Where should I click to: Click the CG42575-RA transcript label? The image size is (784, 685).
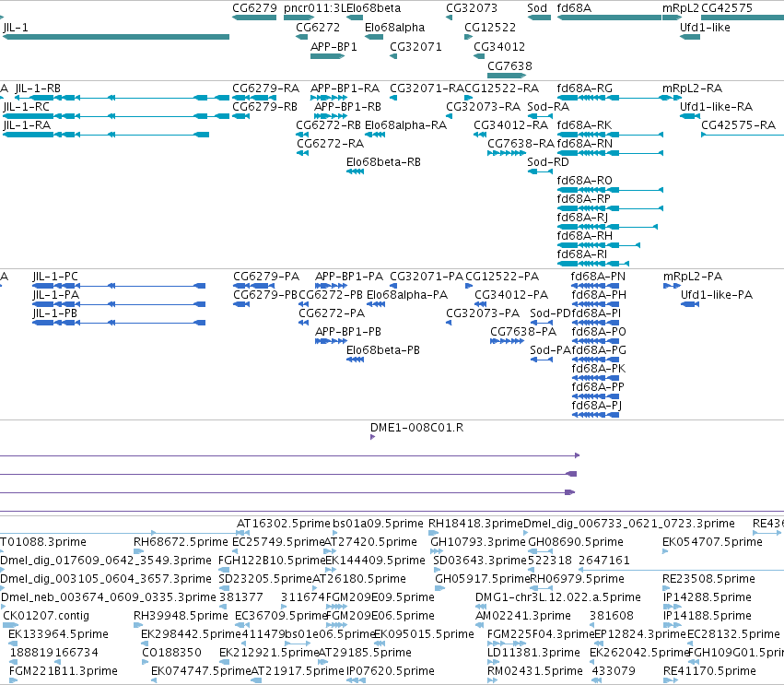(x=739, y=125)
